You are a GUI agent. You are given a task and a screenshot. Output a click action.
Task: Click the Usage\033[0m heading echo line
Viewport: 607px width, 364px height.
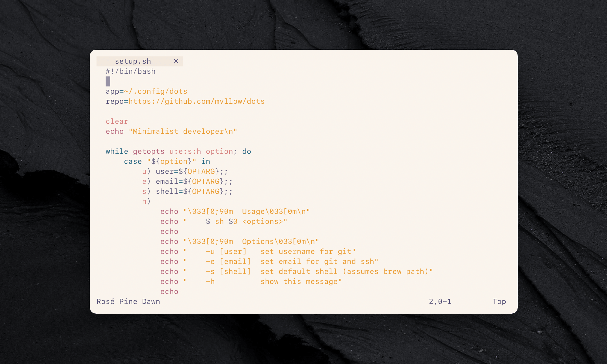pyautogui.click(x=235, y=211)
